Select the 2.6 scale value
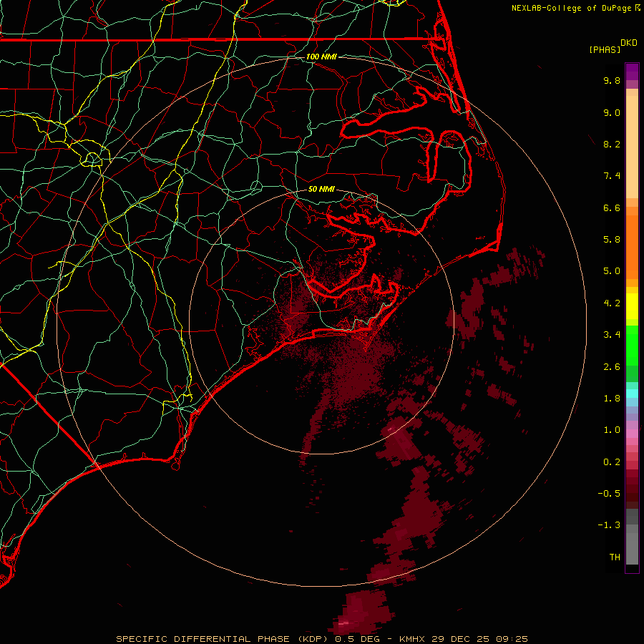The image size is (644, 644). pos(612,367)
